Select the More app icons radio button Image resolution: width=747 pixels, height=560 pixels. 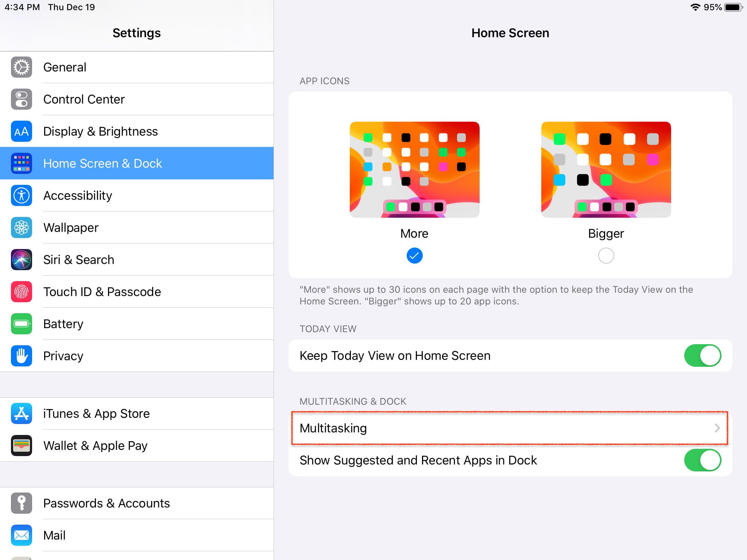click(414, 256)
